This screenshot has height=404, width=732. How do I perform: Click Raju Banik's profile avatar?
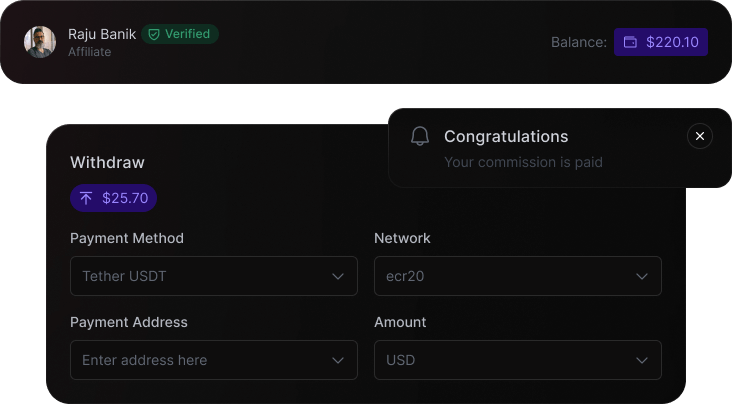[x=40, y=42]
